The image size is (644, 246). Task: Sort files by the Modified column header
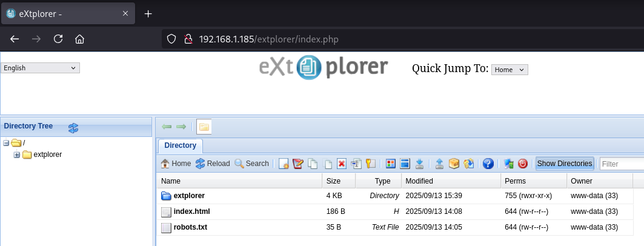pyautogui.click(x=451, y=181)
